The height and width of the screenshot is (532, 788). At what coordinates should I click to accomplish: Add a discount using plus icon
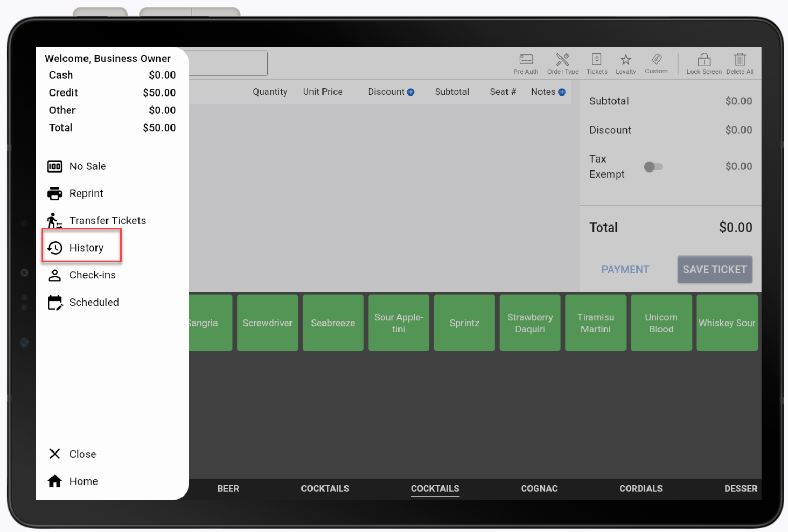pos(411,92)
